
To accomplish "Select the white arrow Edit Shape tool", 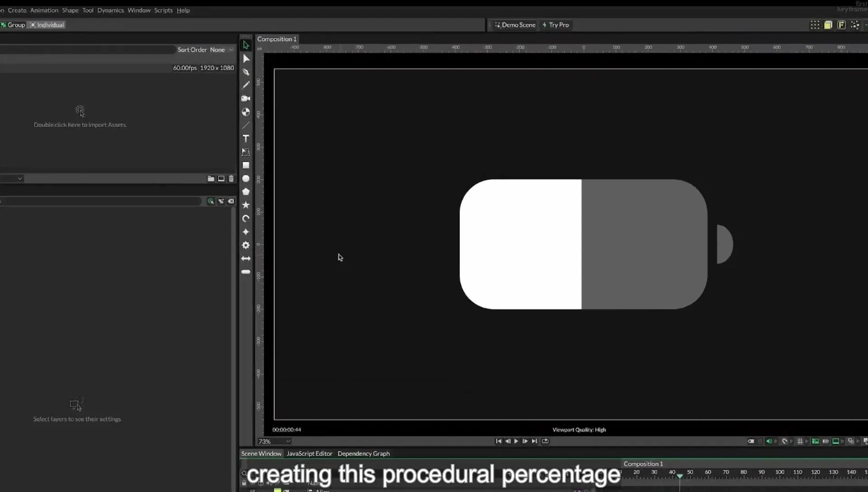I will 246,58.
